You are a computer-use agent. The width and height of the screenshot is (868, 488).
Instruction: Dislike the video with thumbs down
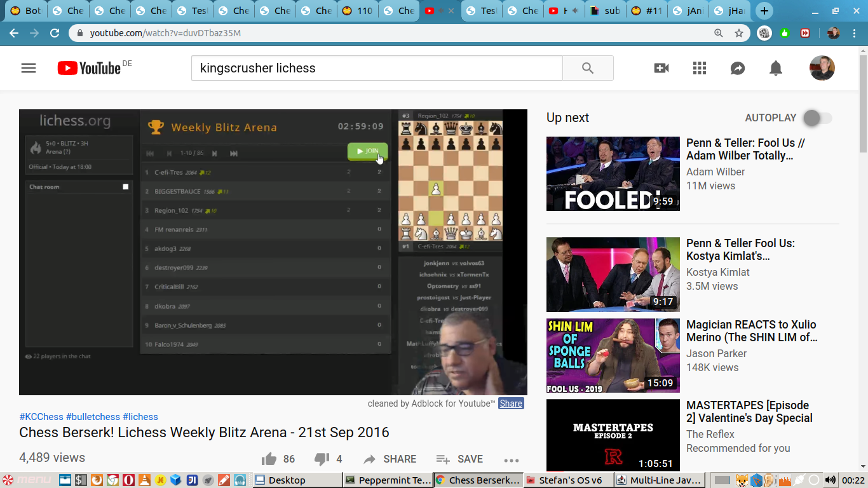(x=322, y=459)
